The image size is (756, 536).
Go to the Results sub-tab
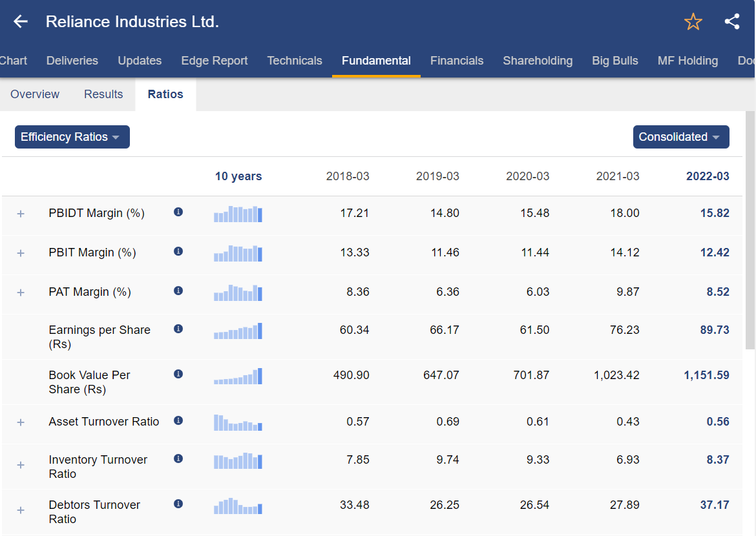point(103,94)
